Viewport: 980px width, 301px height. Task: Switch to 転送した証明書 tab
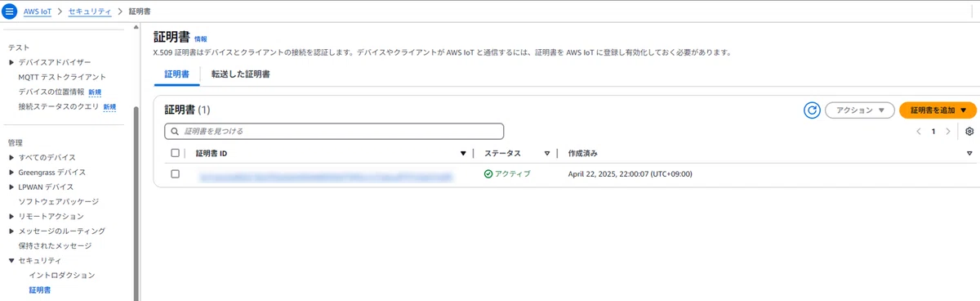tap(241, 74)
